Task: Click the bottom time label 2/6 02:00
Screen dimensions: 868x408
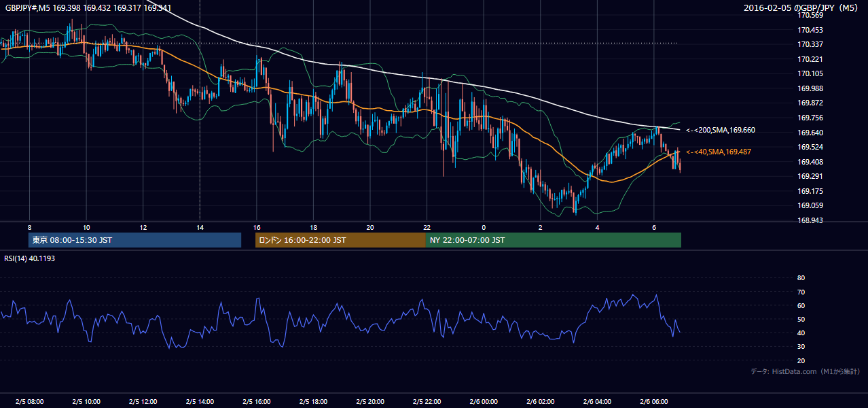Action: click(x=540, y=402)
